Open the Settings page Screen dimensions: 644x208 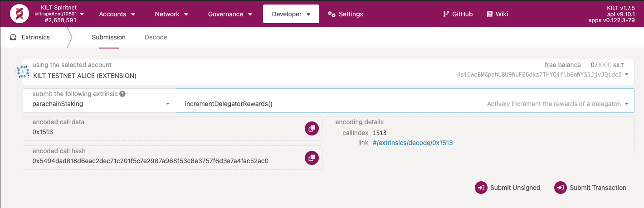[346, 14]
